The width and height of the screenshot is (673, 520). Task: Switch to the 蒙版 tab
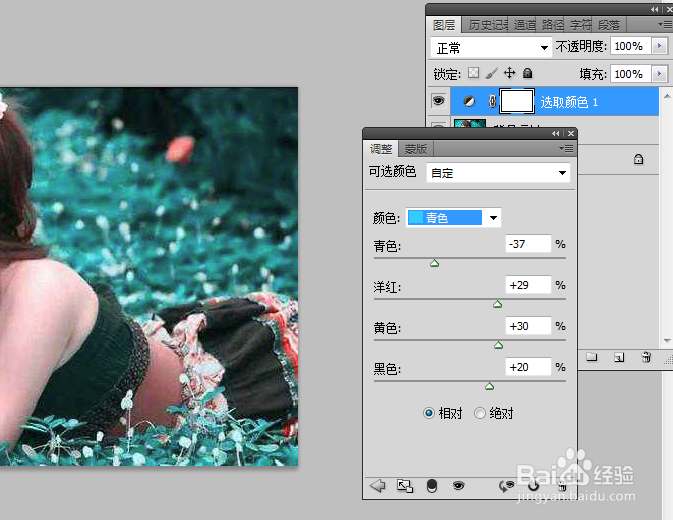point(415,148)
